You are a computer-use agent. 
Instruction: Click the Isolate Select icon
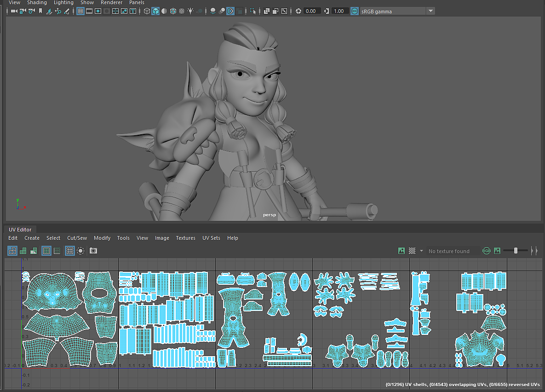[252, 11]
